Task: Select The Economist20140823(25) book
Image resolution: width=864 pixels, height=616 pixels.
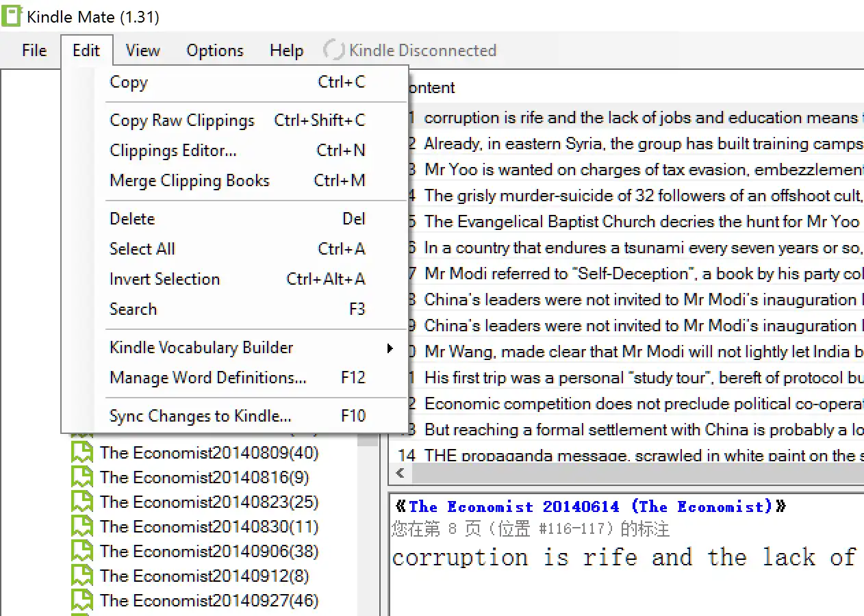Action: click(209, 502)
